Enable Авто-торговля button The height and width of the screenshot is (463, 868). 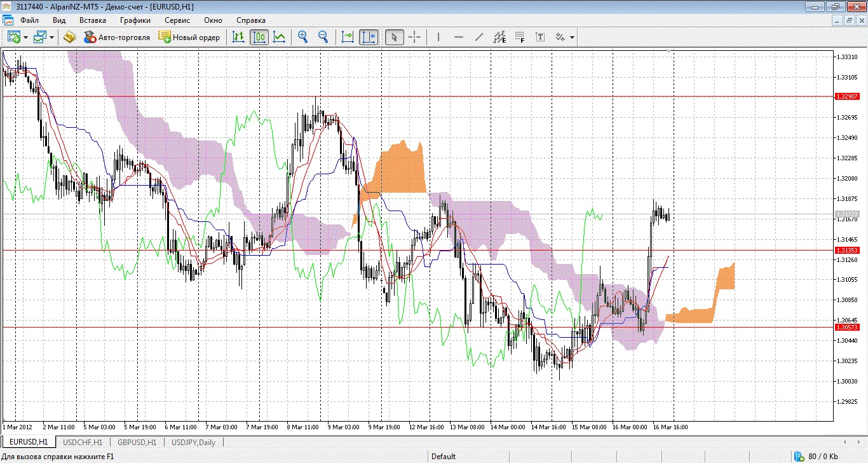(117, 37)
